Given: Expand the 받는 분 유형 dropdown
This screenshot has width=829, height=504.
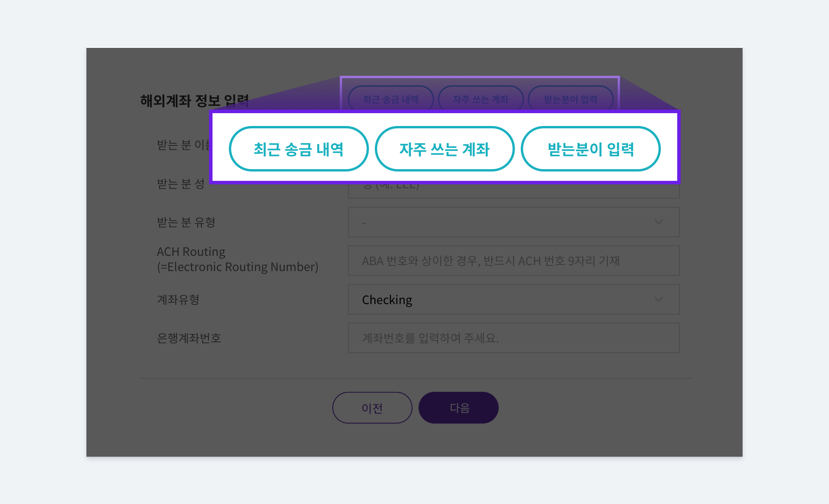Looking at the screenshot, I should [512, 222].
